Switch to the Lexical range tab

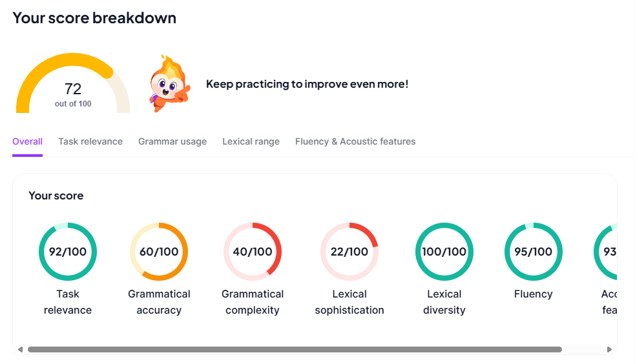[x=251, y=141]
